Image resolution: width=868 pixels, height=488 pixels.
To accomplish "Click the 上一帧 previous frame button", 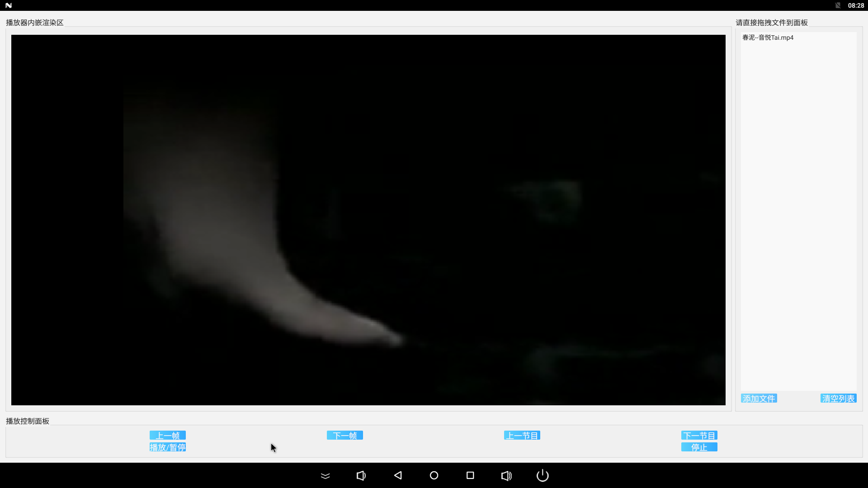I will (168, 435).
